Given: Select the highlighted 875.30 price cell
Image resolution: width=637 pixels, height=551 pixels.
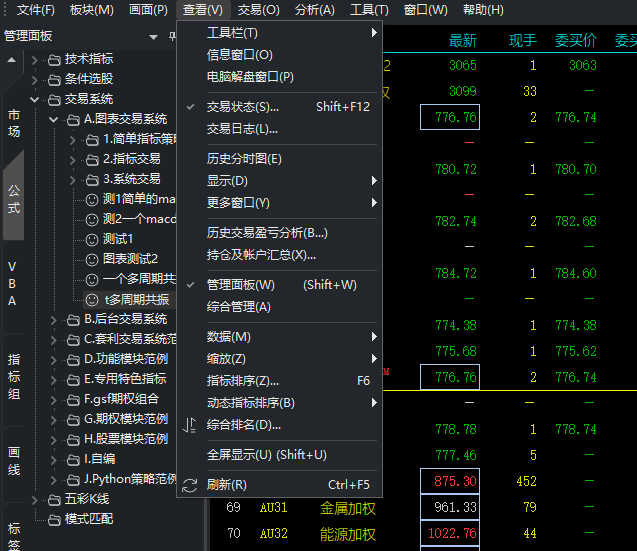Looking at the screenshot, I should 450,482.
